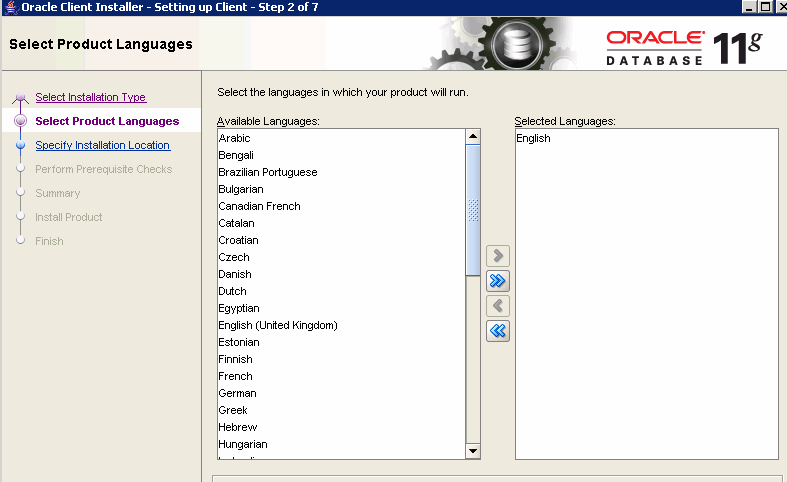
Task: Maximize the Oracle Client Installer window
Action: click(x=764, y=7)
